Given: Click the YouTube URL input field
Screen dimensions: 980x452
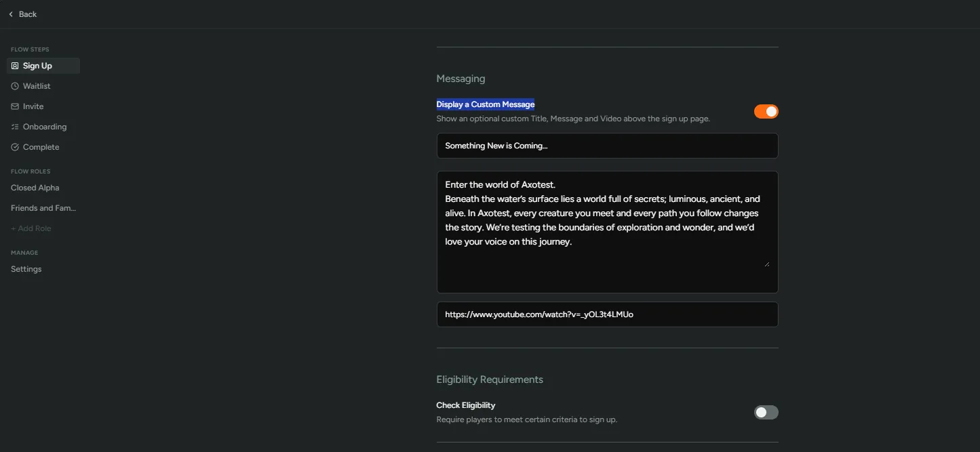Looking at the screenshot, I should coord(607,314).
